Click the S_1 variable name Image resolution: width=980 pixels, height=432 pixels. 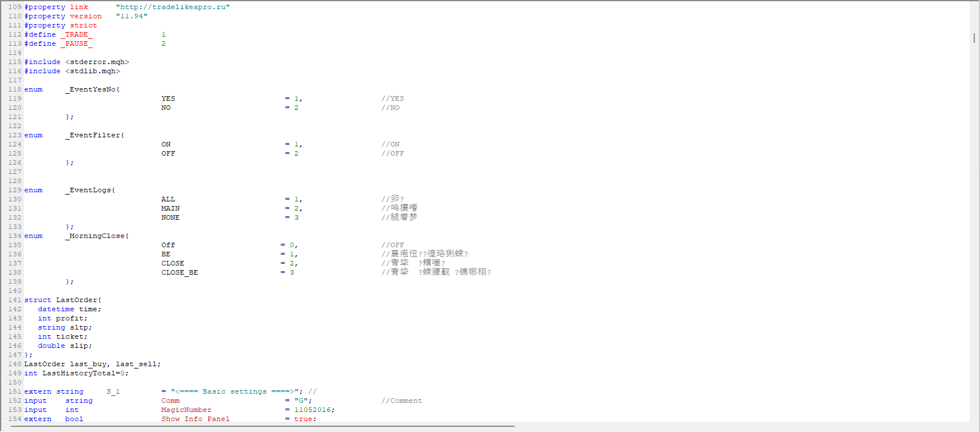pos(113,391)
